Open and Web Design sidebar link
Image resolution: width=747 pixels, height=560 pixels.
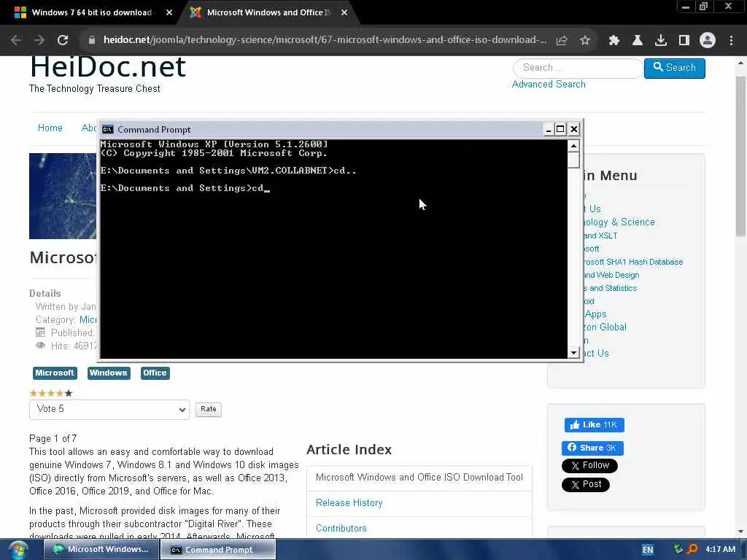[612, 275]
